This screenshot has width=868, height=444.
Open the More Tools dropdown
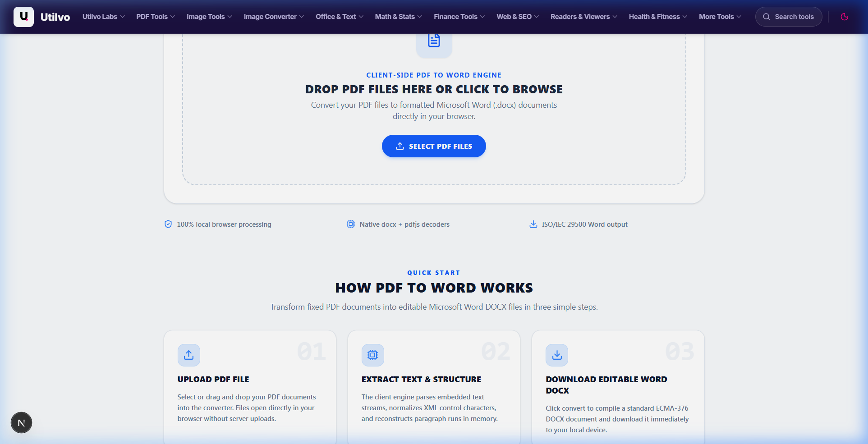point(720,17)
